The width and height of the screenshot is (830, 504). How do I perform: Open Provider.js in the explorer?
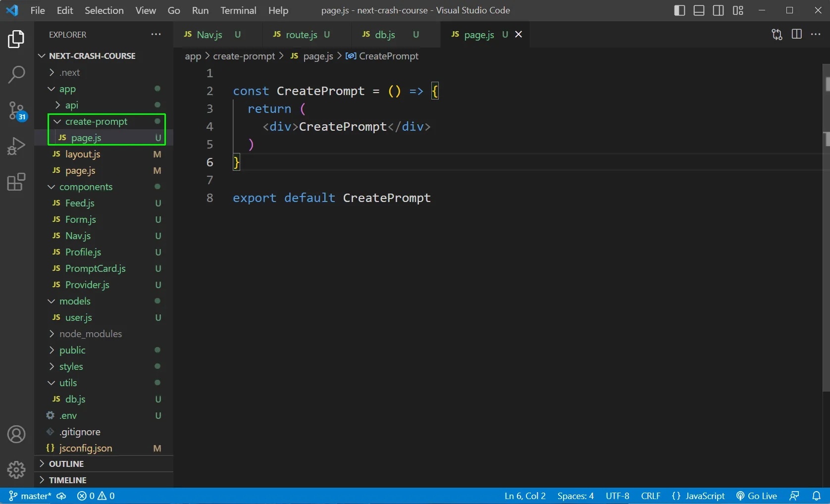click(x=104, y=285)
